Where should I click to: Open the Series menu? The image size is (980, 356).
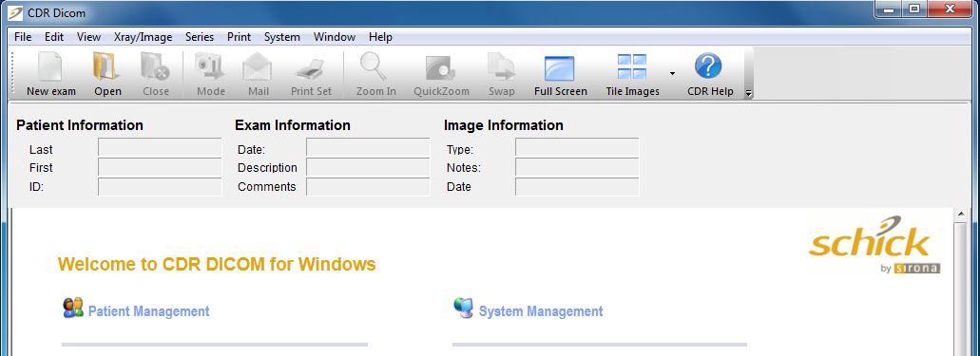tap(200, 37)
